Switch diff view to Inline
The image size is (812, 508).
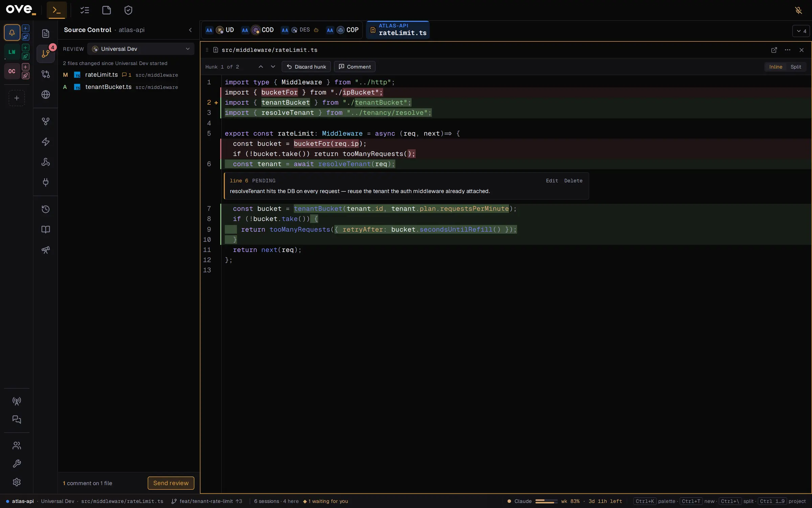(776, 67)
